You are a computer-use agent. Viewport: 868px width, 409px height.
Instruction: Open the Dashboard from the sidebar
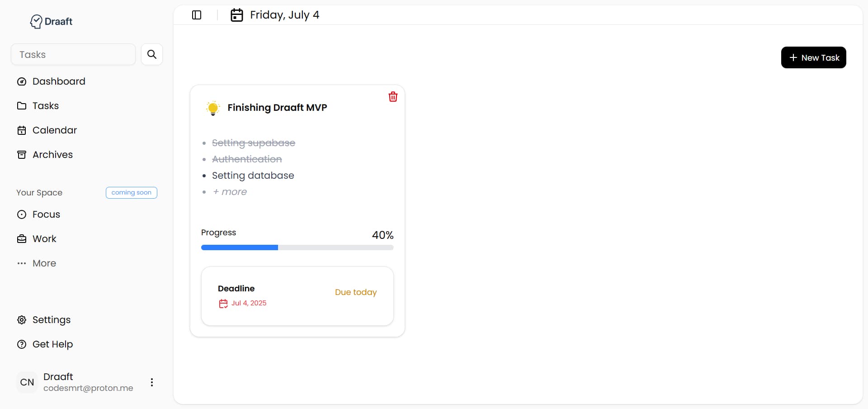(52, 81)
